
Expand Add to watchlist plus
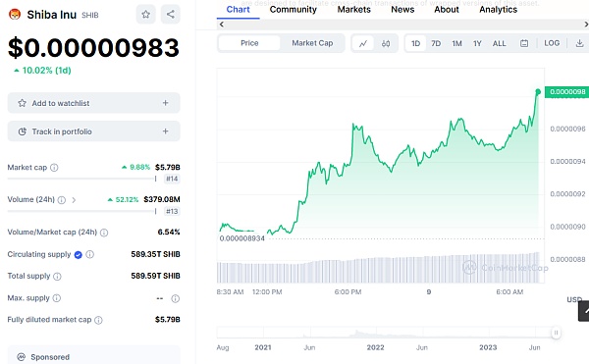(165, 103)
